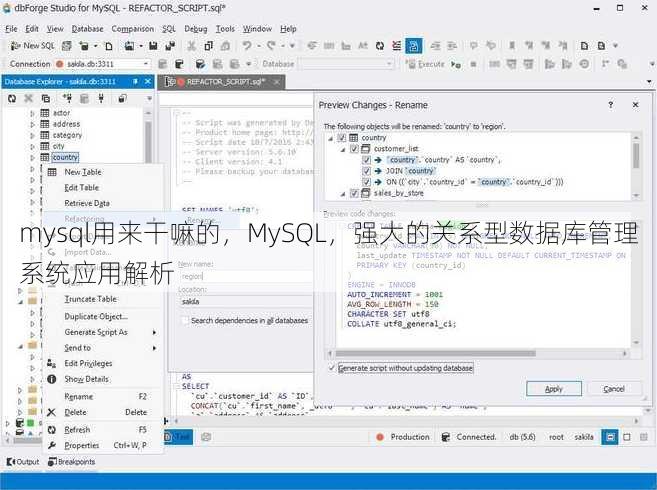Click the Copy icon in toolbar
This screenshot has width=657, height=490.
pyautogui.click(x=208, y=46)
